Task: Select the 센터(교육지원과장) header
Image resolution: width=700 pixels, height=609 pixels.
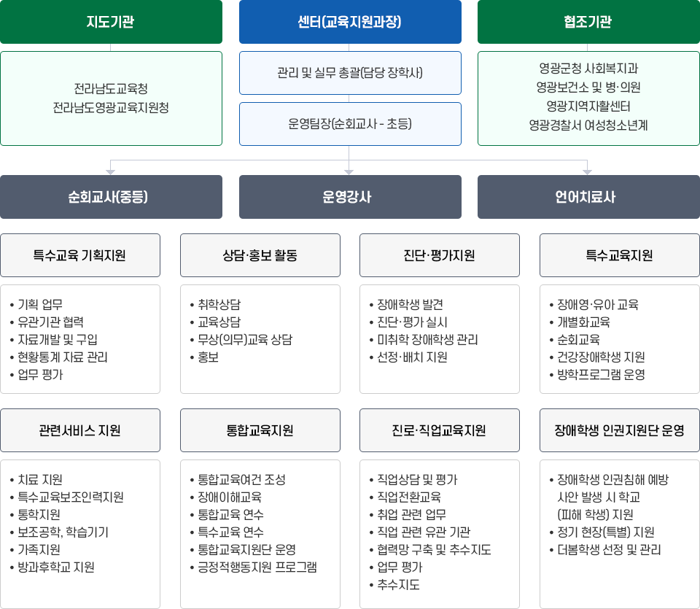Action: point(349,22)
